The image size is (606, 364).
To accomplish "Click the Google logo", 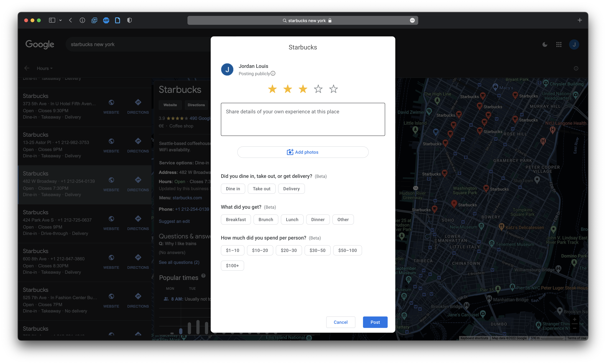I will click(40, 44).
